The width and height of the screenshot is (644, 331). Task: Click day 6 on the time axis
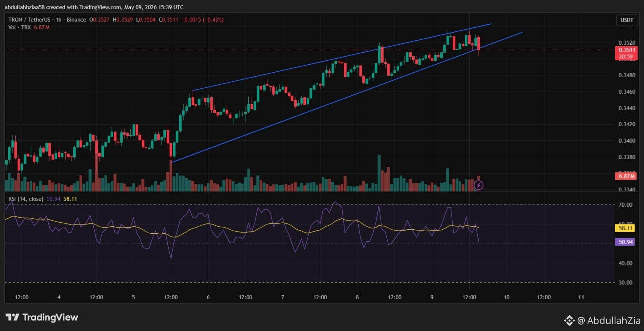[x=208, y=297]
